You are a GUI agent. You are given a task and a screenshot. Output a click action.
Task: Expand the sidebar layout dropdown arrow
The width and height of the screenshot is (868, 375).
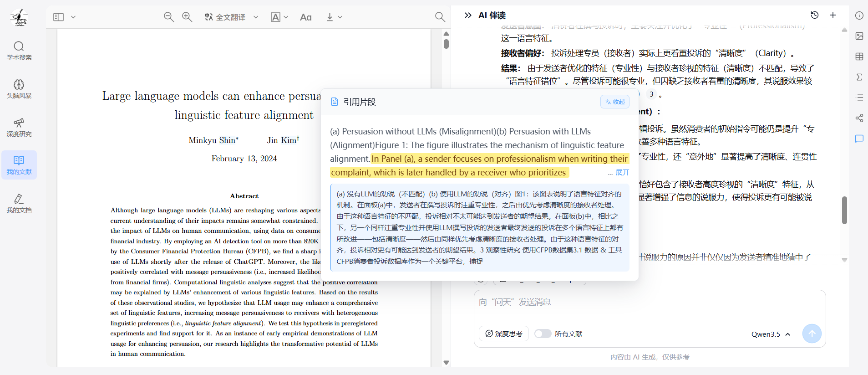tap(73, 17)
